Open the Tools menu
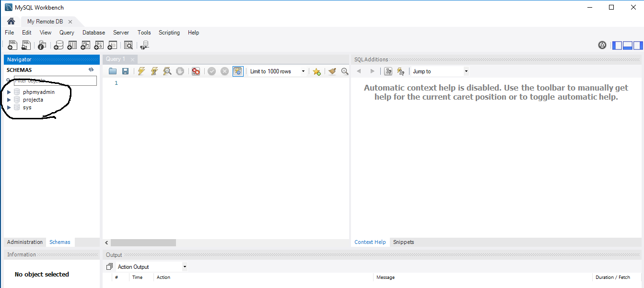Viewport: 644px width, 288px height. [x=144, y=33]
